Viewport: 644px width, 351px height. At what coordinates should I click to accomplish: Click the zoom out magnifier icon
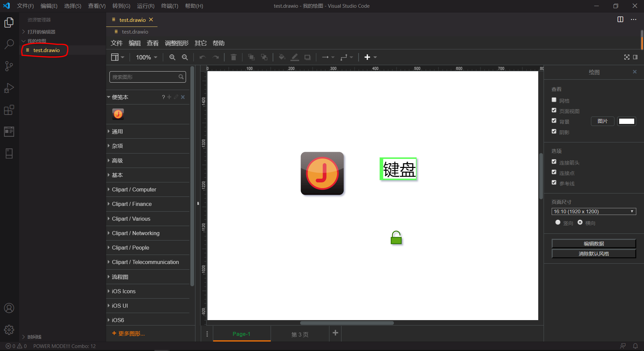pos(185,57)
